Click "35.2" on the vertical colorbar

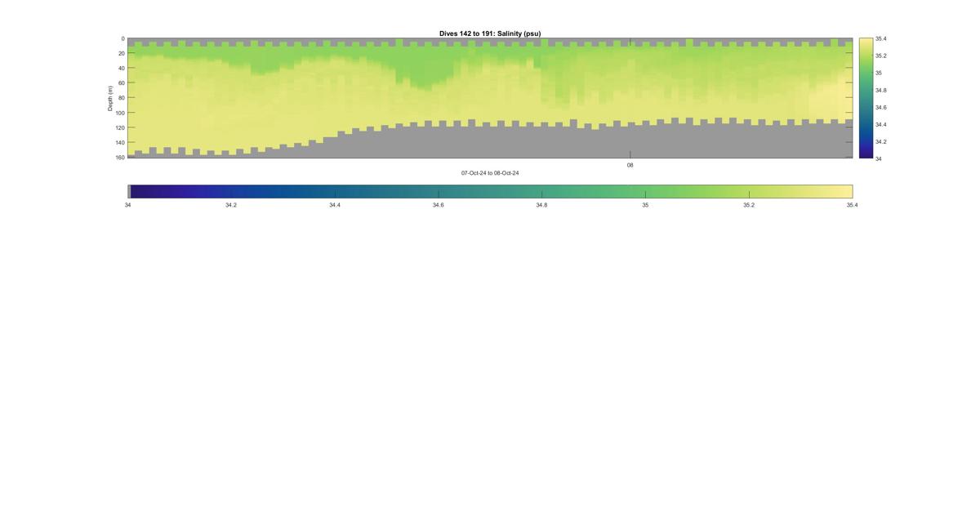(881, 56)
